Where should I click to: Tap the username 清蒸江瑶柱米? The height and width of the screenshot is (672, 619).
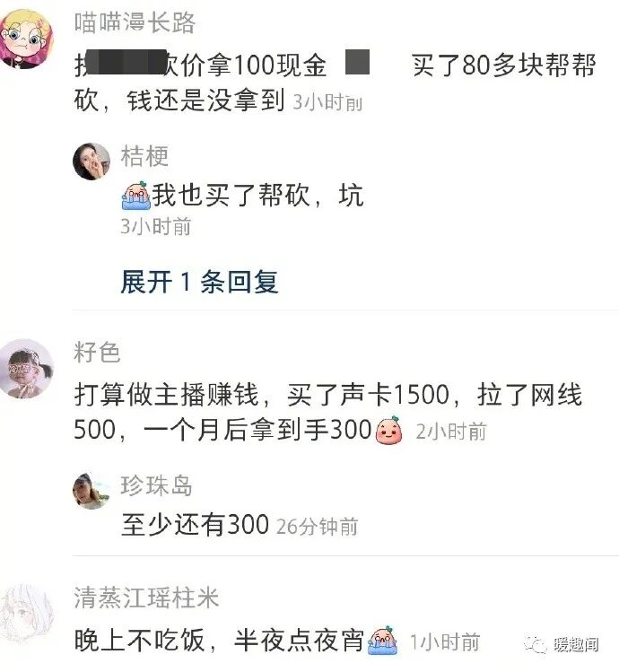(146, 598)
